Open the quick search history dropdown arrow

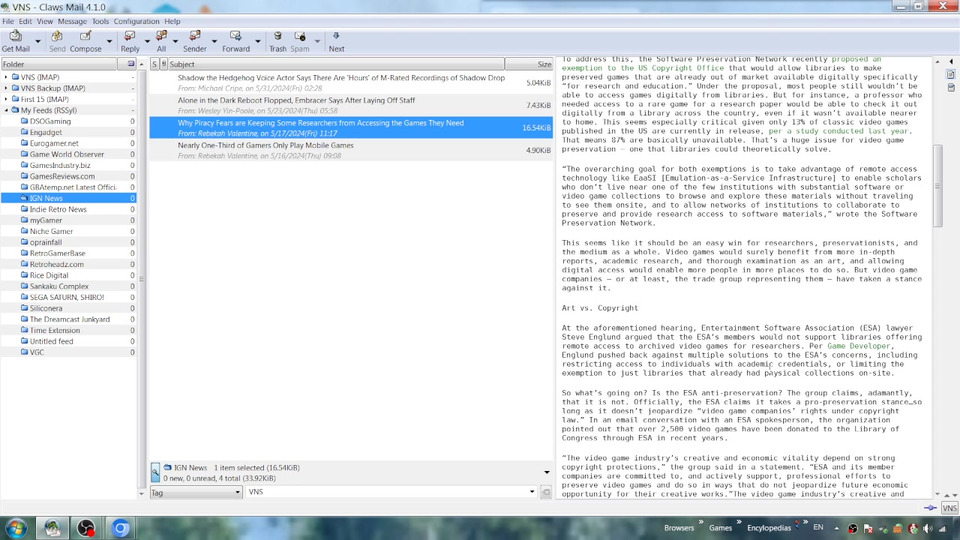[x=532, y=492]
